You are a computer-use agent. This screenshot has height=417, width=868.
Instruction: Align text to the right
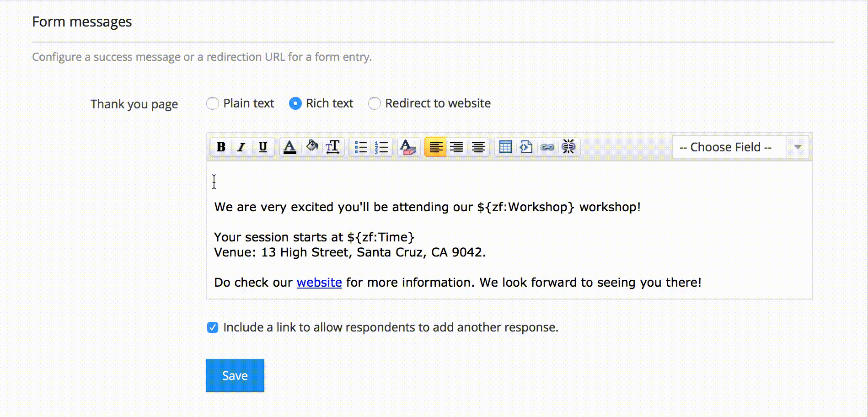pyautogui.click(x=456, y=147)
